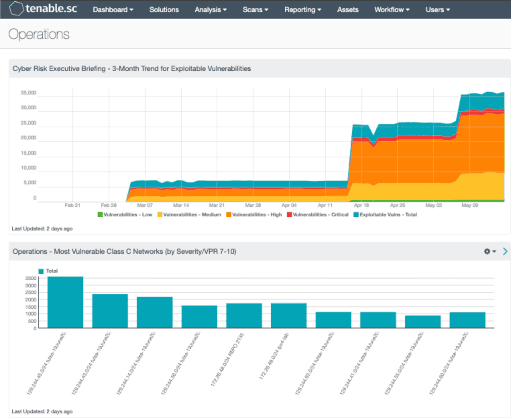Open gear settings for Class C Networks panel

490,251
